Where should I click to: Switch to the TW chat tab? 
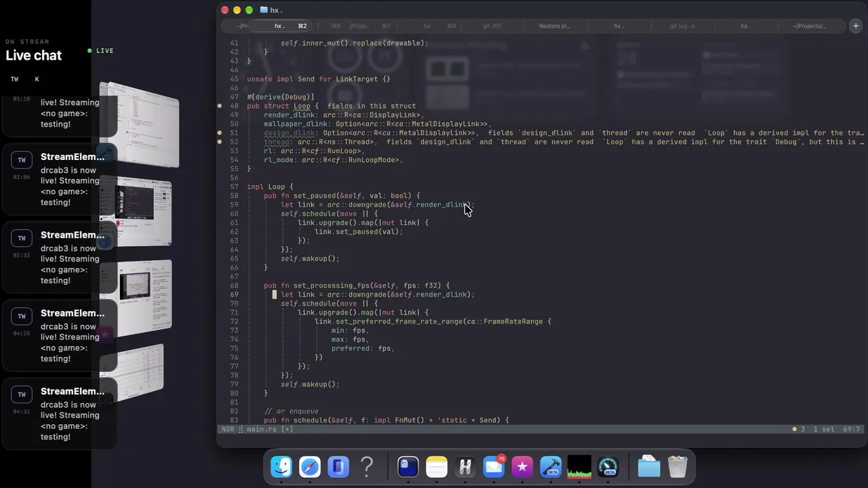14,79
